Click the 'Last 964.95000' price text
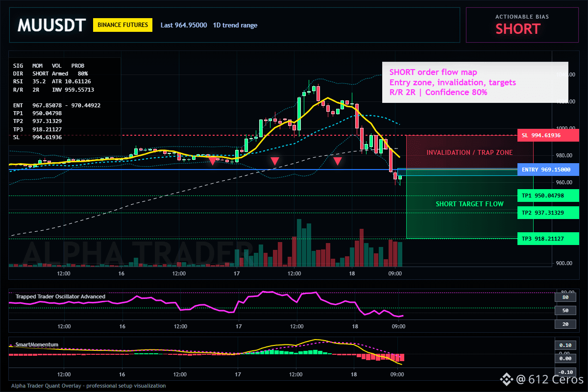The image size is (588, 392). [x=184, y=25]
